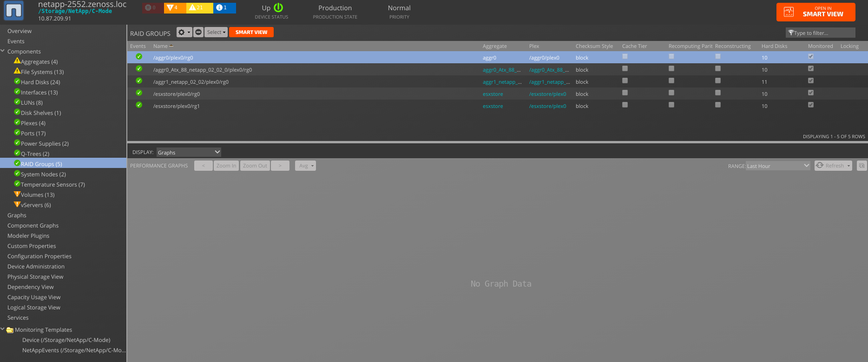Open the Avg aggregation dropdown

coord(305,166)
